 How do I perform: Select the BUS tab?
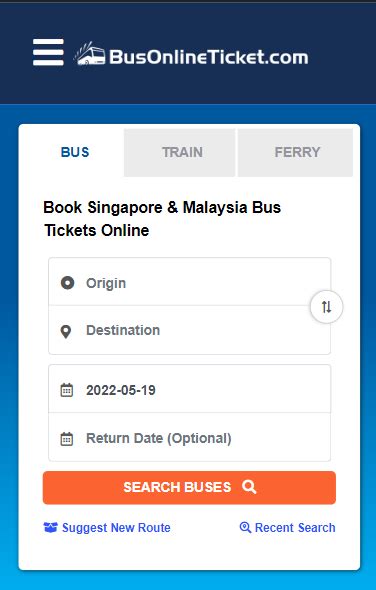(75, 152)
